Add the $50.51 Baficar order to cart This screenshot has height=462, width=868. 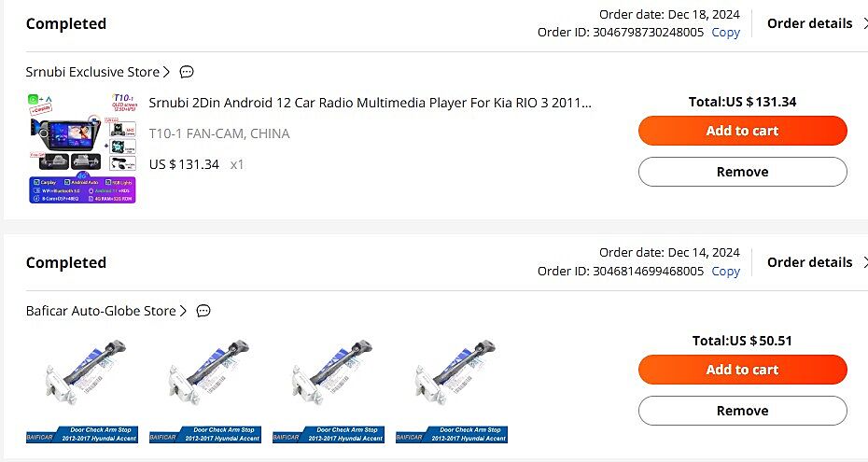[742, 370]
